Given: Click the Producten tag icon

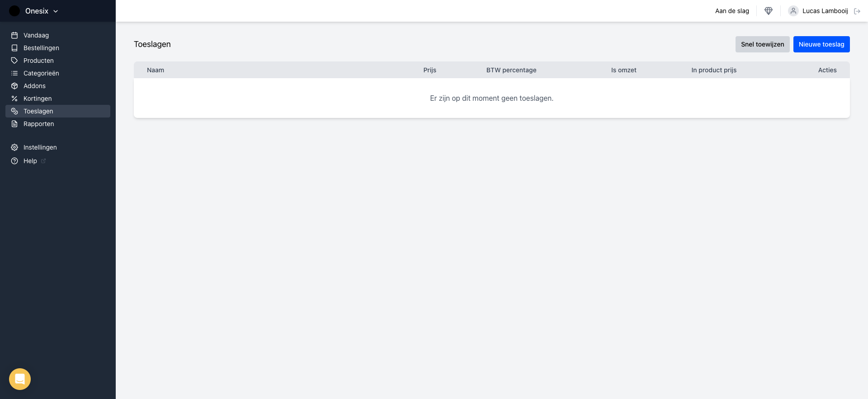Looking at the screenshot, I should 14,61.
